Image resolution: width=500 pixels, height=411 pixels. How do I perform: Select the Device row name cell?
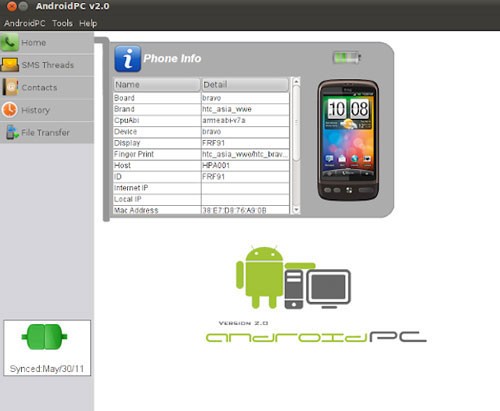[x=157, y=132]
